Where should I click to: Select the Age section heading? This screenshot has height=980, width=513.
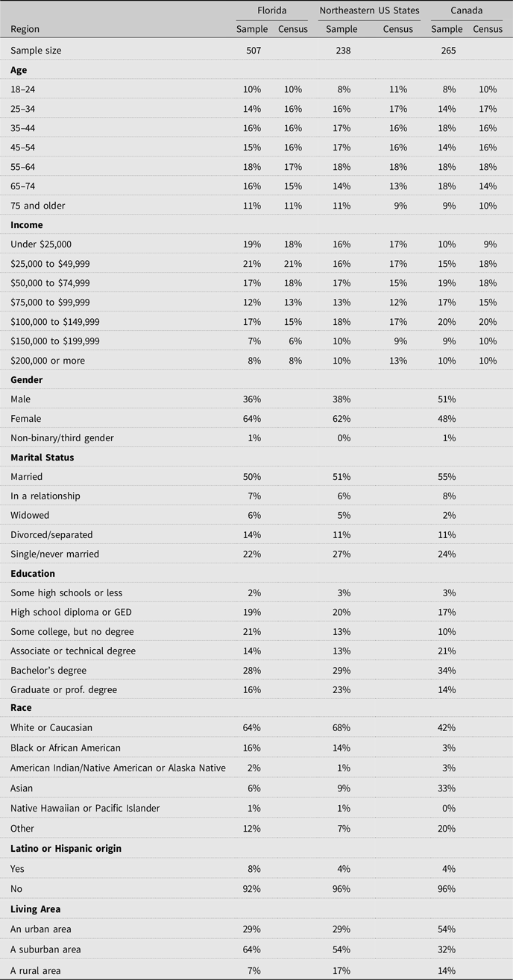point(19,70)
